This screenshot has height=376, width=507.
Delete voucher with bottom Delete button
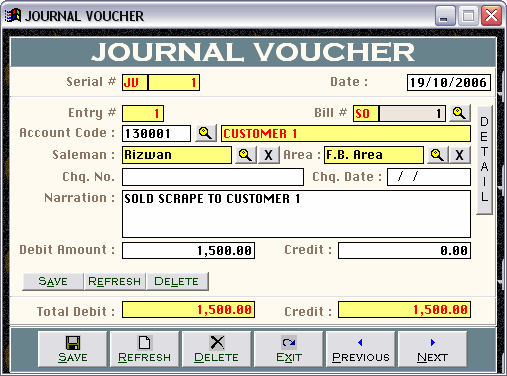(x=216, y=349)
